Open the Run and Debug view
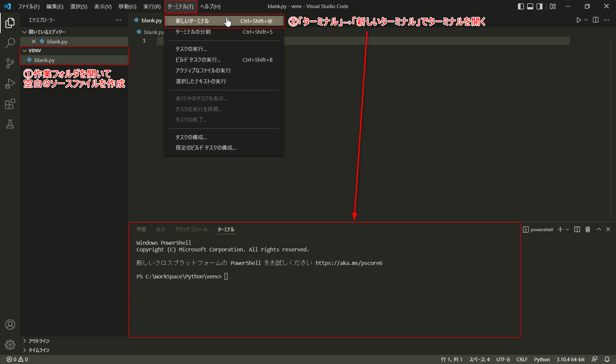 click(10, 84)
